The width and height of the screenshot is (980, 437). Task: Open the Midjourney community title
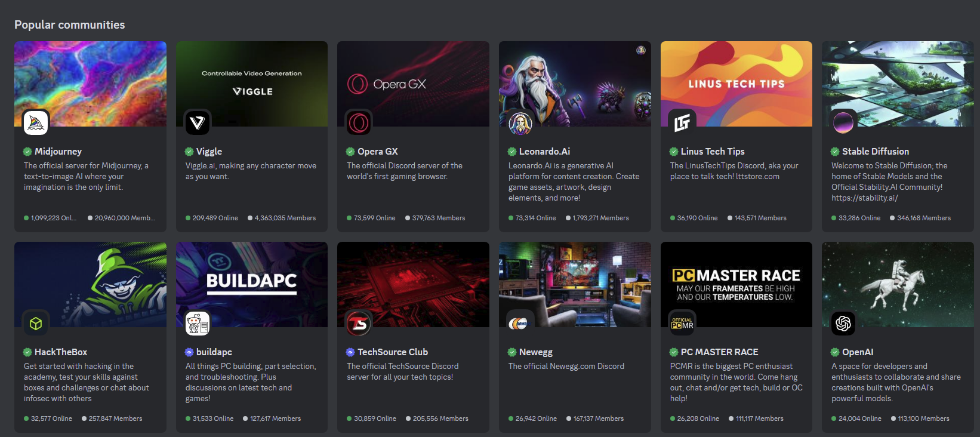pyautogui.click(x=58, y=152)
